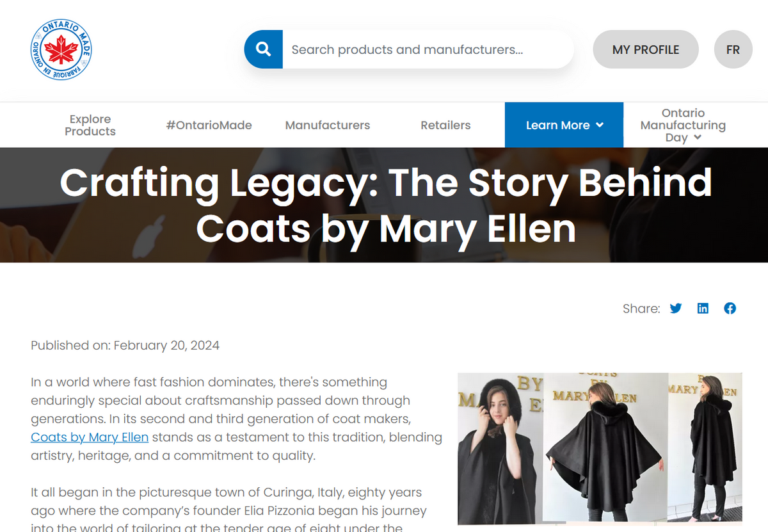
Task: Share the article on Facebook
Action: 730,308
